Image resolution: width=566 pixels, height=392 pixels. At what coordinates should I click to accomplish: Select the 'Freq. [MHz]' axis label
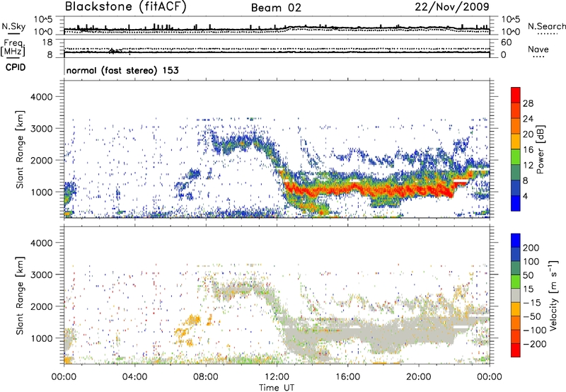(x=13, y=47)
